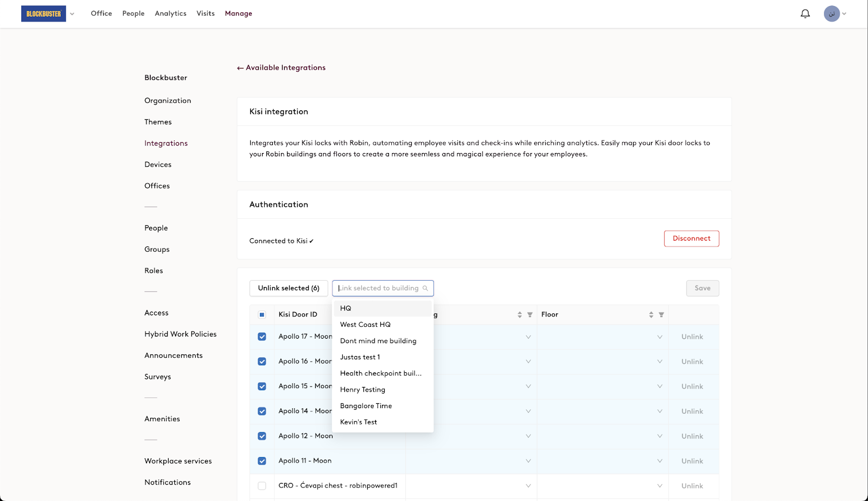The image size is (868, 501).
Task: Open Access in sidebar
Action: 156,313
